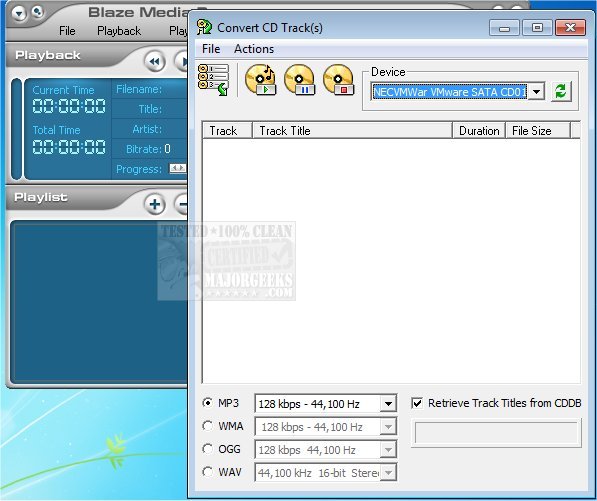The width and height of the screenshot is (597, 501).
Task: Click the CDDB status field below the checkbox
Action: [x=496, y=433]
